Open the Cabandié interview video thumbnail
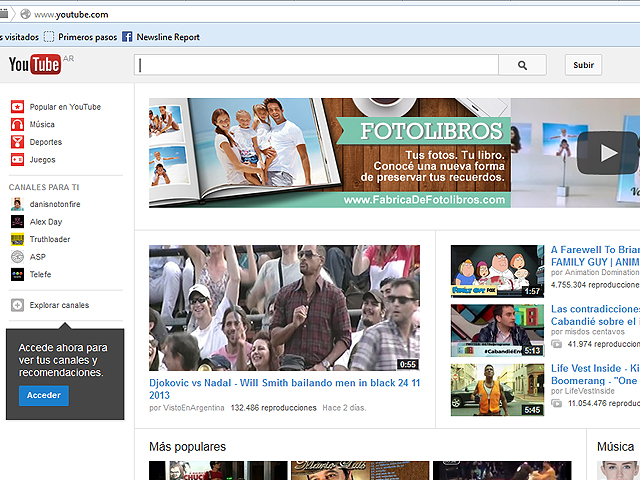 click(497, 330)
